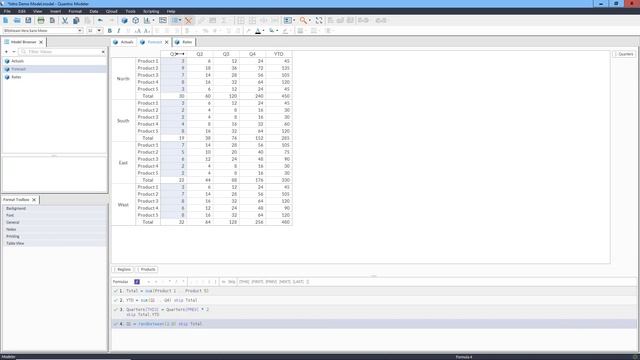Click the chart toolbar icon
This screenshot has width=640, height=360.
(x=147, y=20)
